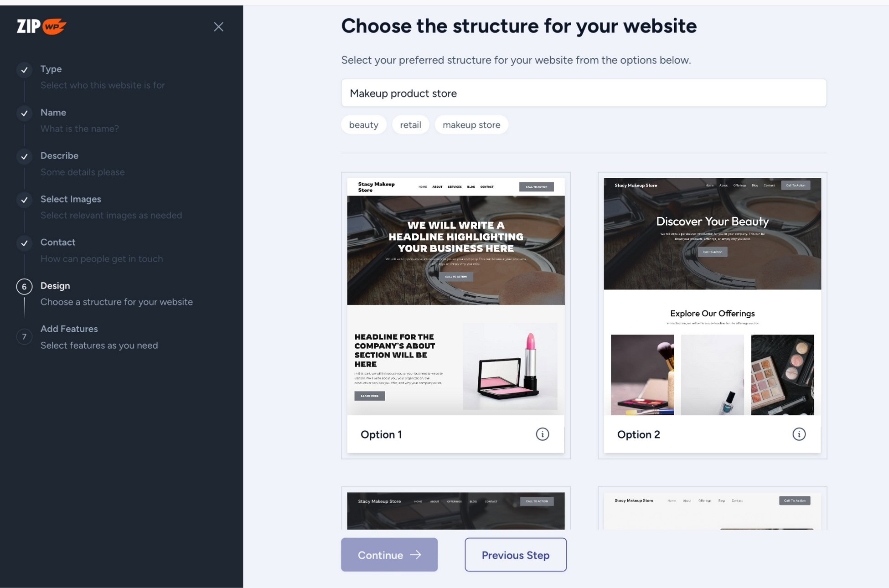Click the Continue button
The image size is (889, 588).
tap(389, 555)
